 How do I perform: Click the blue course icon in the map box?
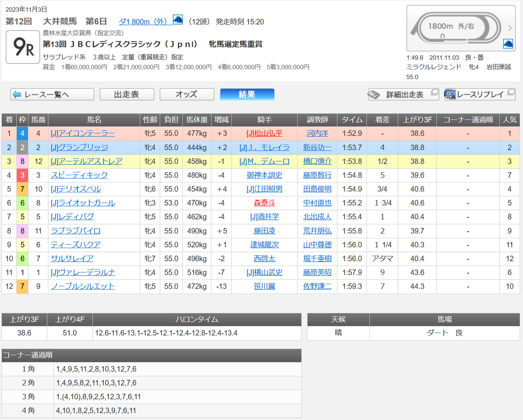[x=508, y=44]
